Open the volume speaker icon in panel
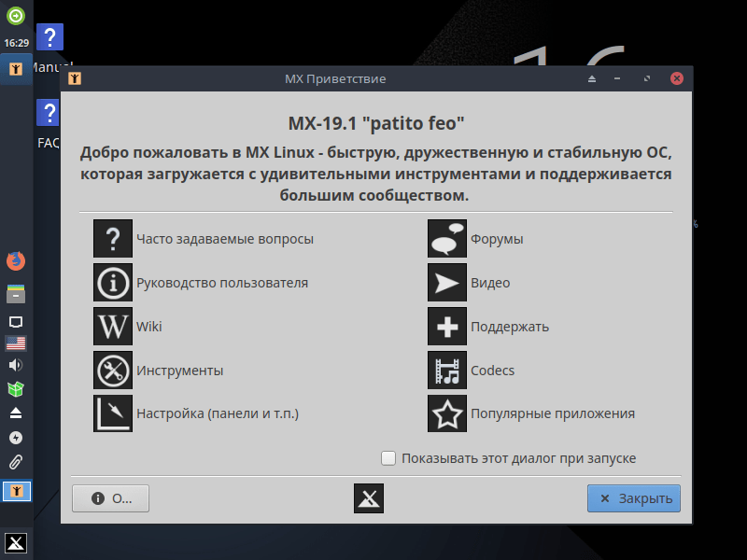The width and height of the screenshot is (747, 560). 16,365
